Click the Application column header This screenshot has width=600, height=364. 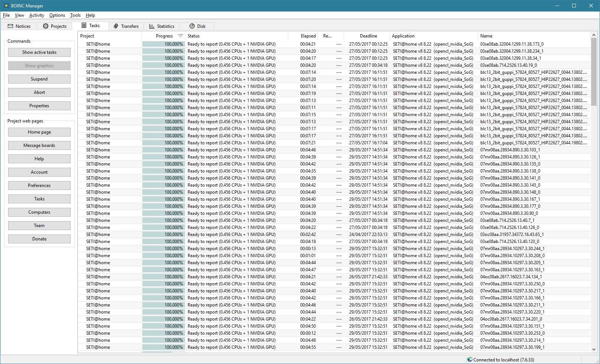434,36
